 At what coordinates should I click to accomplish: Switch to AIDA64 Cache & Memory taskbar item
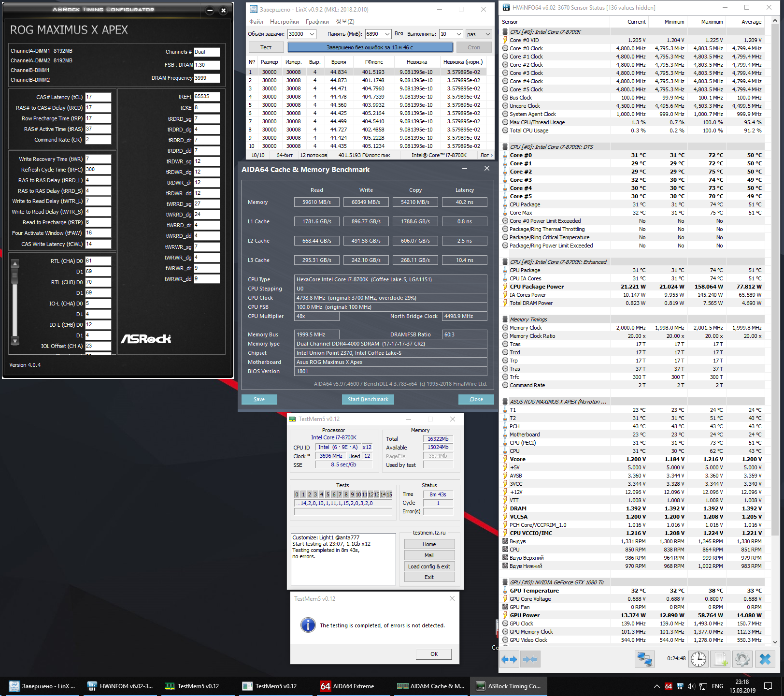(431, 686)
